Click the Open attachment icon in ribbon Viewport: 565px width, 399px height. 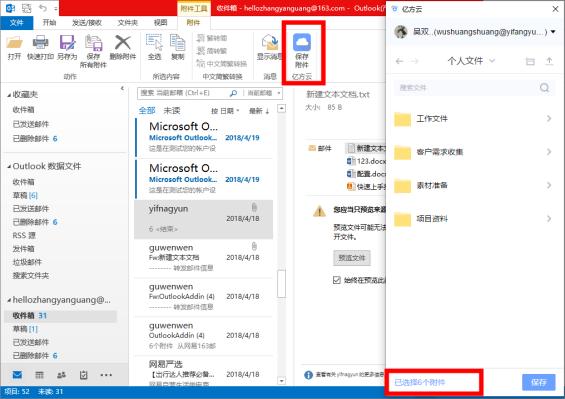point(14,43)
